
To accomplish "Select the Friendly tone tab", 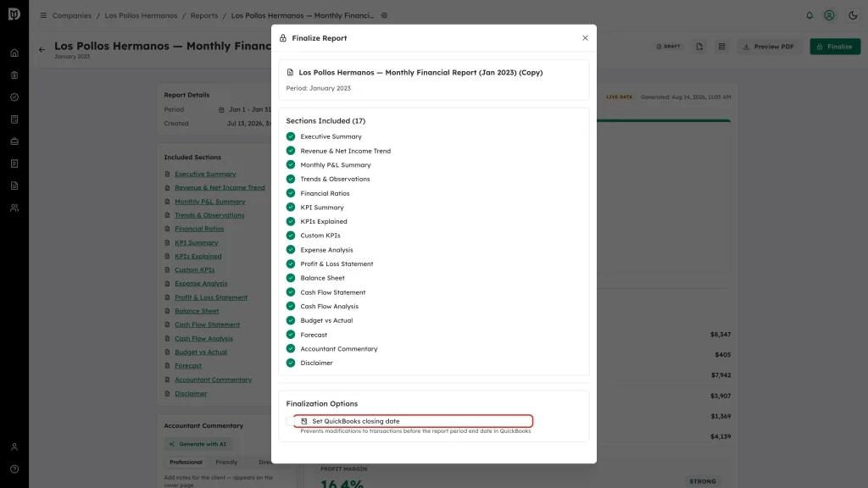I will pos(226,462).
